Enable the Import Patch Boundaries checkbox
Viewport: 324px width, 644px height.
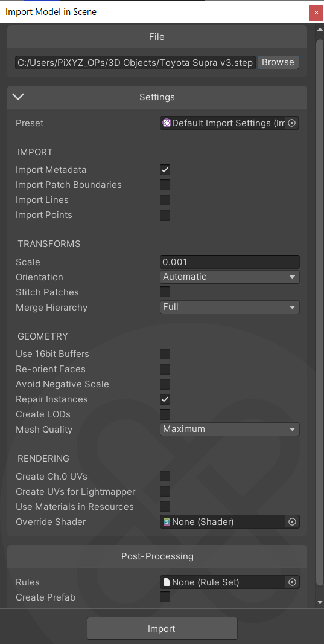click(165, 185)
